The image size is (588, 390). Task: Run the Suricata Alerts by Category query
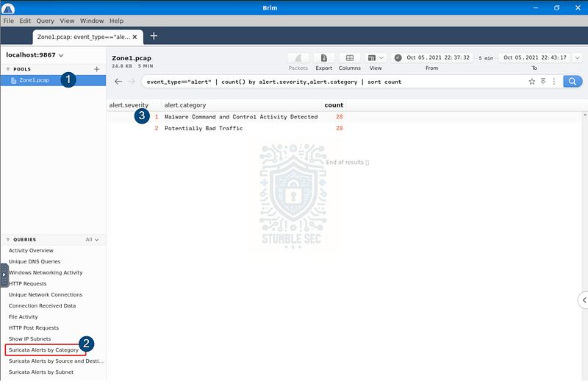pyautogui.click(x=43, y=350)
